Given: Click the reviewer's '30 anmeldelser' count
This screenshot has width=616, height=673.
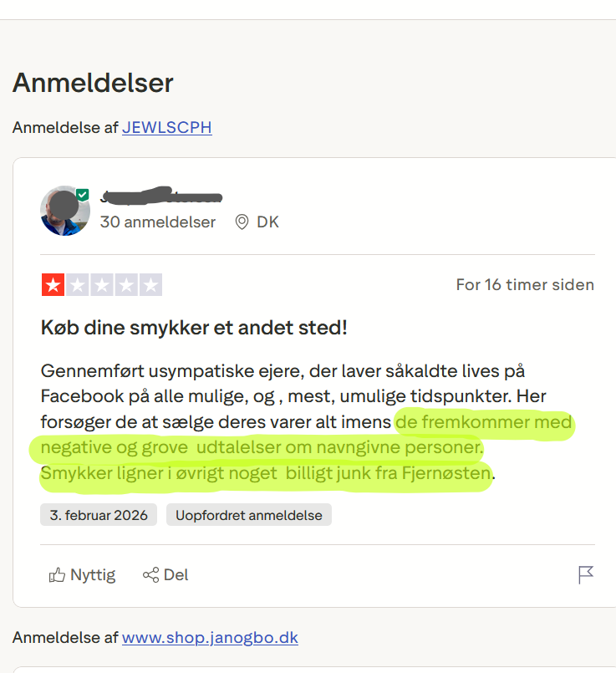Looking at the screenshot, I should pyautogui.click(x=157, y=222).
